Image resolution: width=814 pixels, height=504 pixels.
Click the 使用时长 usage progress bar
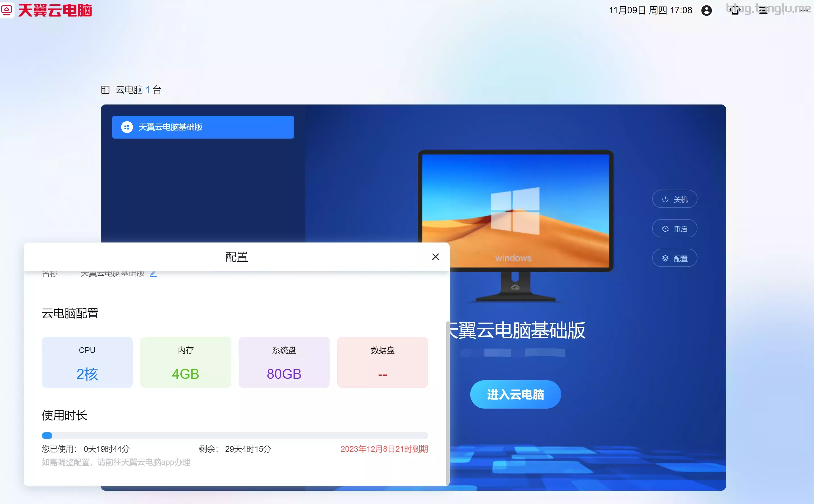point(234,435)
